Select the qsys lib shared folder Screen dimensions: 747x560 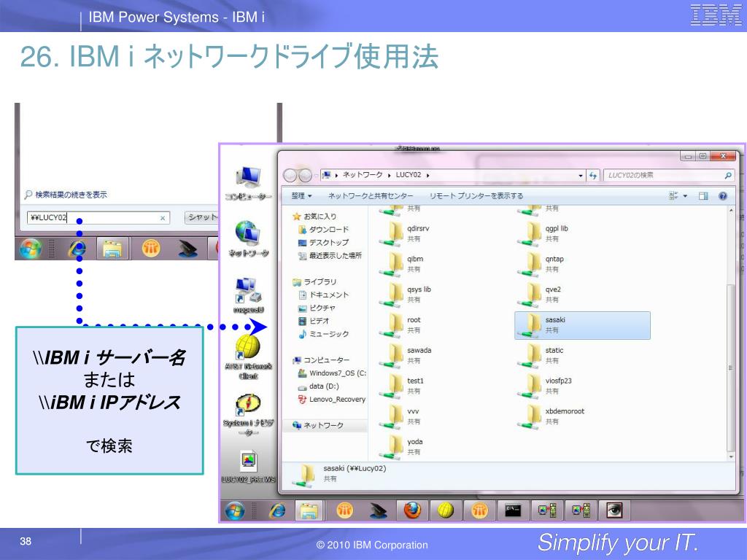point(406,295)
